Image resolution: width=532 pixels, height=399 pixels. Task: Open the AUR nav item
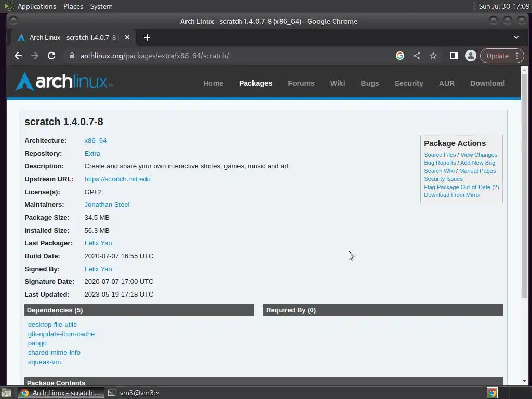(446, 83)
